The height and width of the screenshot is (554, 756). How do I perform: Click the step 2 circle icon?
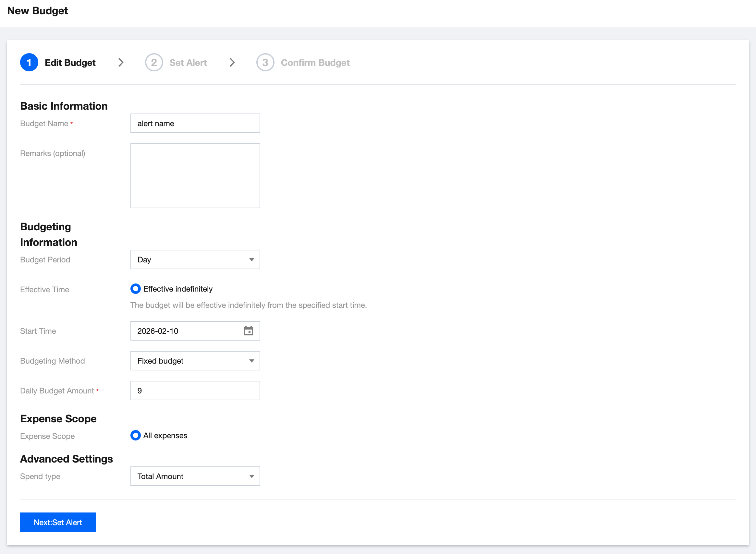[154, 62]
